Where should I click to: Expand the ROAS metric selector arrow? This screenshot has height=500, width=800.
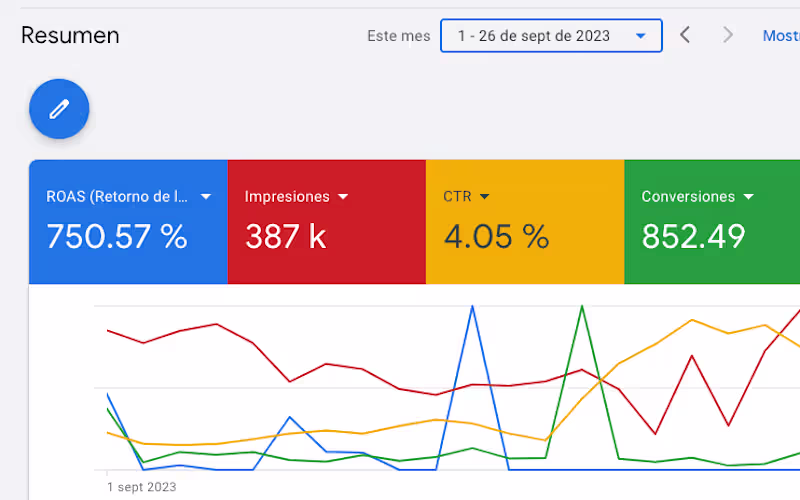(x=206, y=197)
